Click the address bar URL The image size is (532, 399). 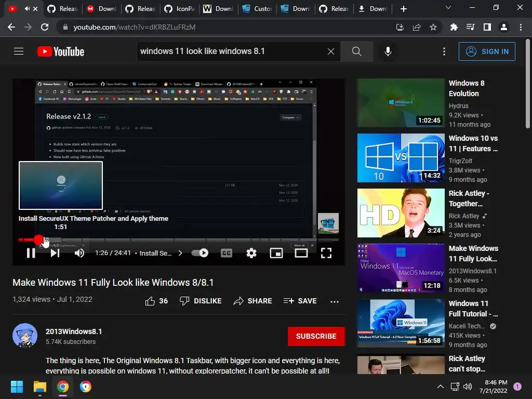click(x=135, y=27)
